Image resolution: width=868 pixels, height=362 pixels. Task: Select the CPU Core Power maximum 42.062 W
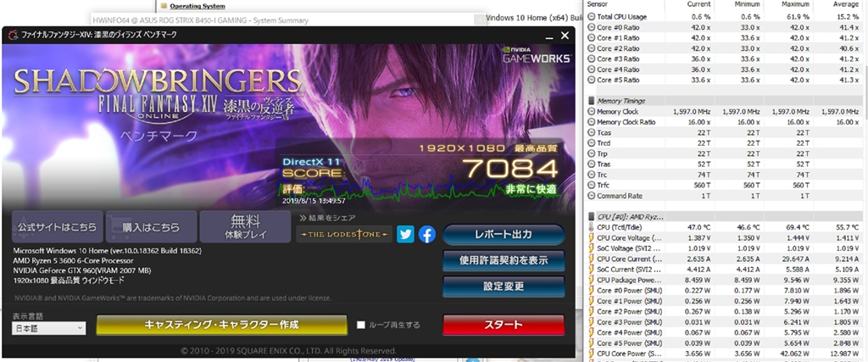tap(795, 354)
